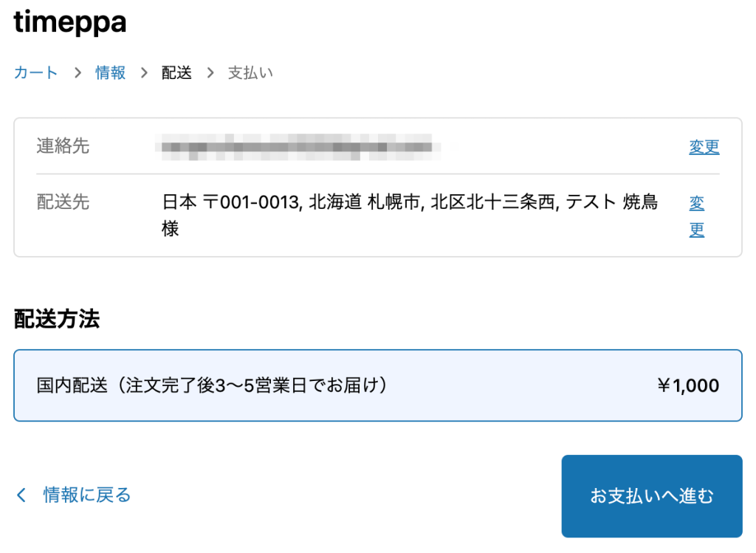The image size is (756, 553).
Task: Click the left chevron icon beside 情報に戻る
Action: (x=21, y=495)
